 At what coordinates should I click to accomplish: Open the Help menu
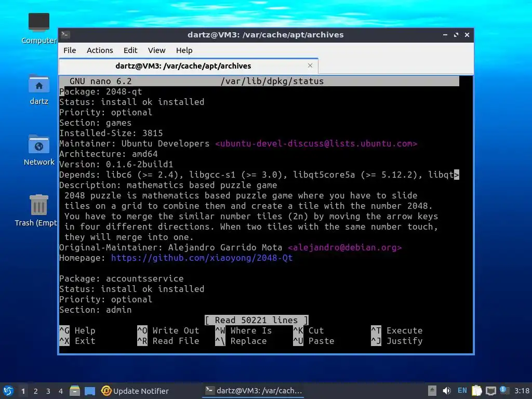pos(184,50)
